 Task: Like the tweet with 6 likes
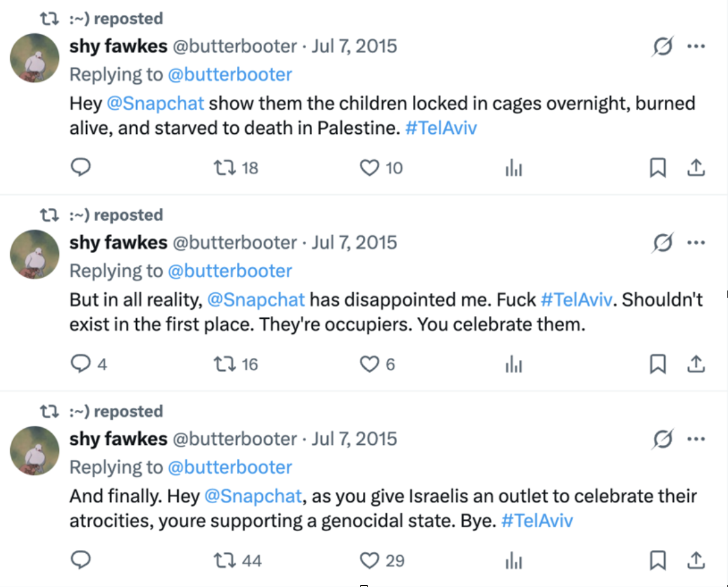(369, 364)
